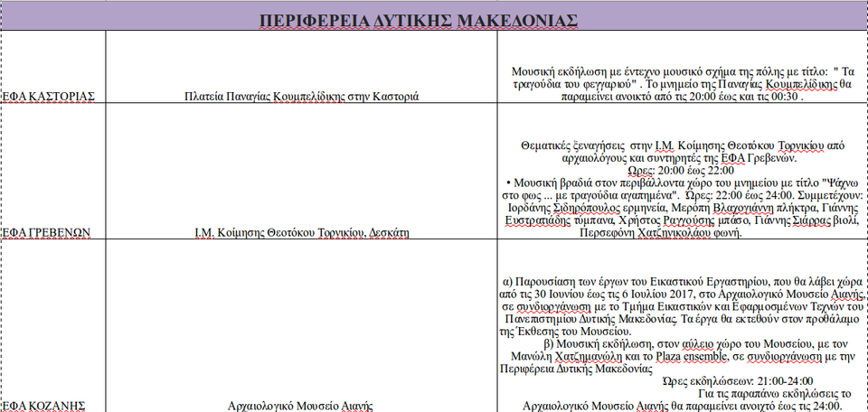Select the ΕΦΑ ΚΑΣΤΟΡΙΑΣ cell
The image size is (868, 412).
pyautogui.click(x=49, y=96)
